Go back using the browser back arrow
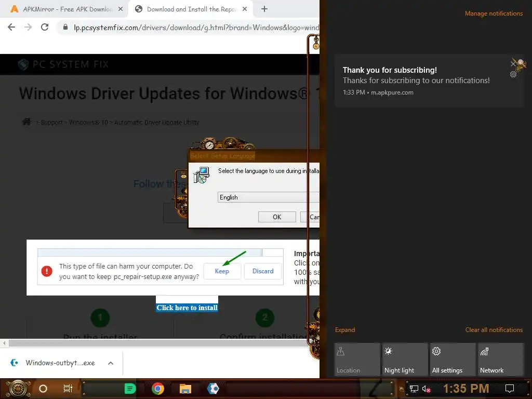 click(x=11, y=27)
